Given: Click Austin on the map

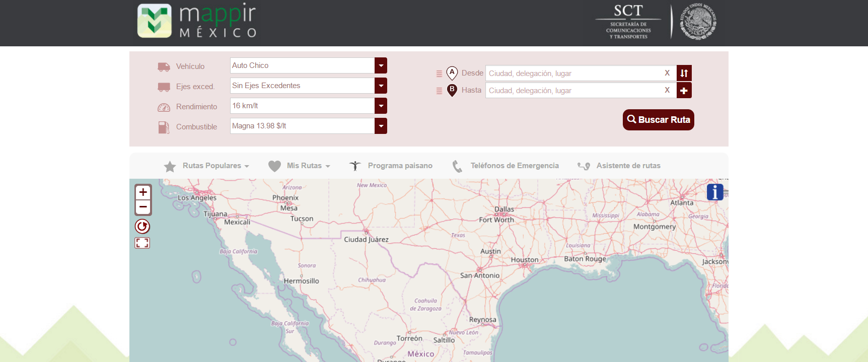Looking at the screenshot, I should point(490,251).
